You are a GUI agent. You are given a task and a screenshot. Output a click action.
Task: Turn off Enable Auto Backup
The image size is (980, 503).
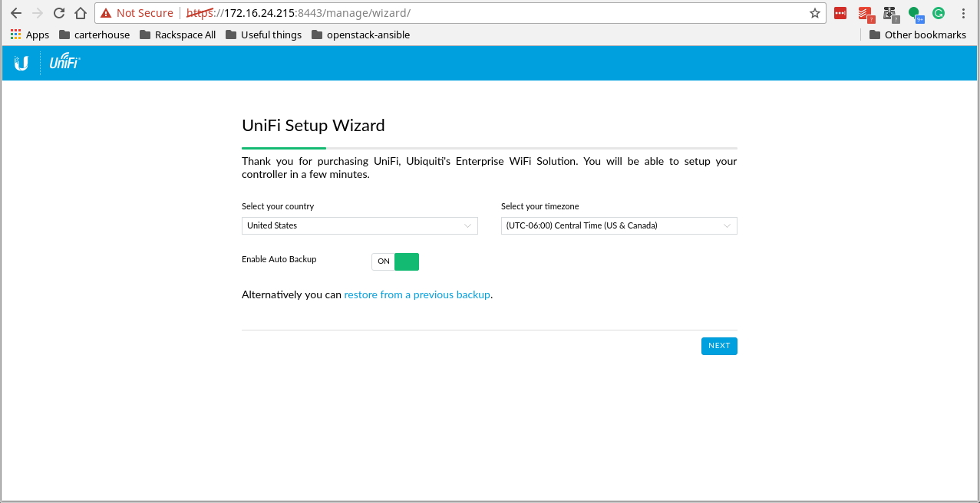pos(395,261)
